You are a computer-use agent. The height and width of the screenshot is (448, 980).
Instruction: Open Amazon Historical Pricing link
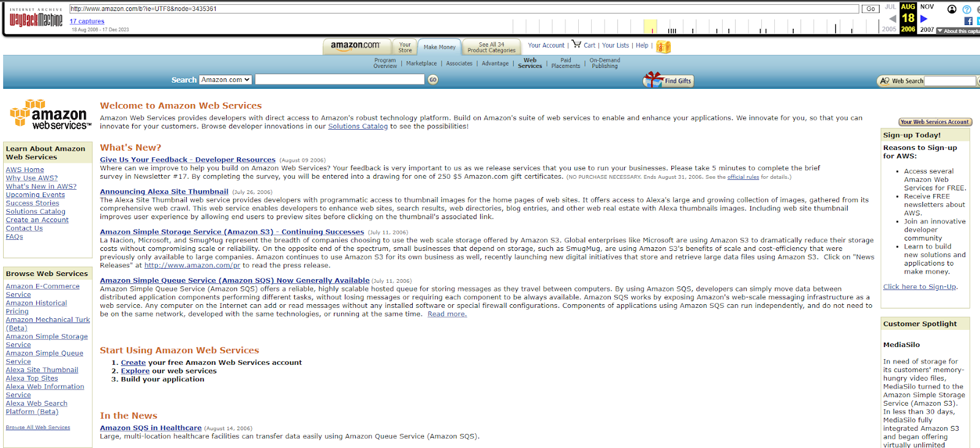pos(36,307)
